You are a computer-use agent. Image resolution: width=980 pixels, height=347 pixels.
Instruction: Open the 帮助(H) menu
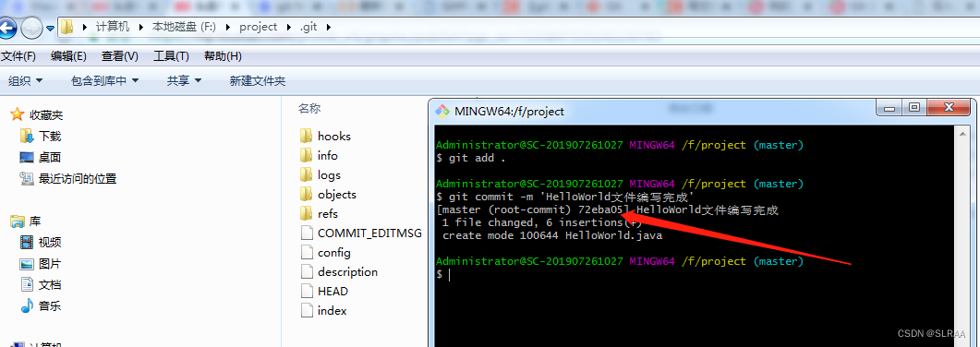click(223, 56)
